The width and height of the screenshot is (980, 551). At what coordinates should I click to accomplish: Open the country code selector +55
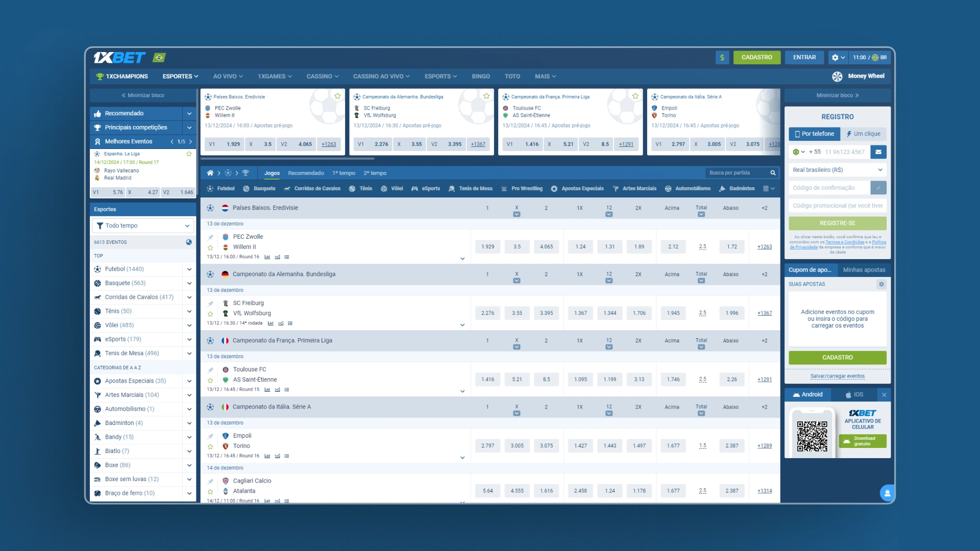(x=799, y=152)
